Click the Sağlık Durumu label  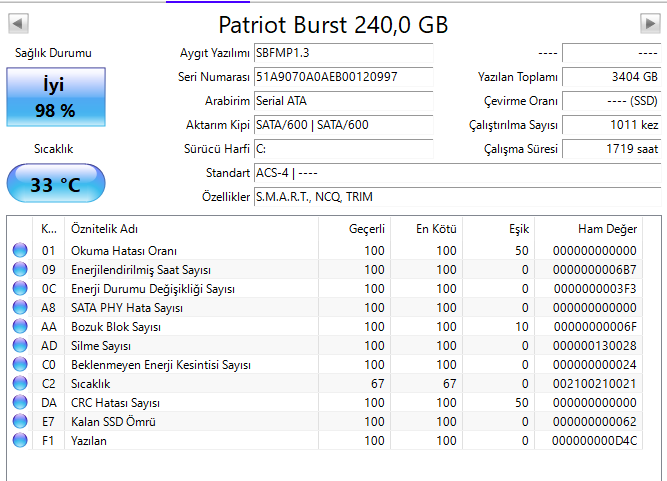point(53,53)
